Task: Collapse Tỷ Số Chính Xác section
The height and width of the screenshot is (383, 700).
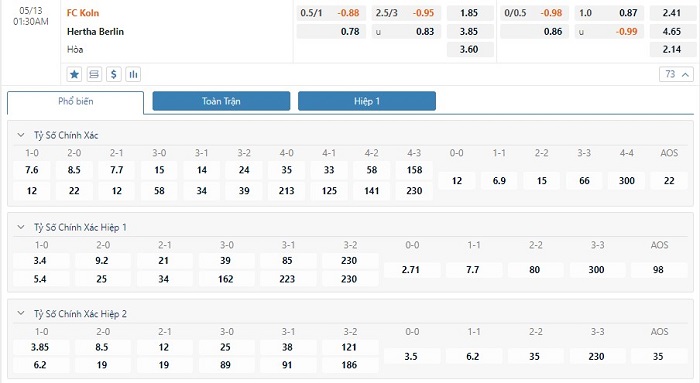Action: (21, 135)
